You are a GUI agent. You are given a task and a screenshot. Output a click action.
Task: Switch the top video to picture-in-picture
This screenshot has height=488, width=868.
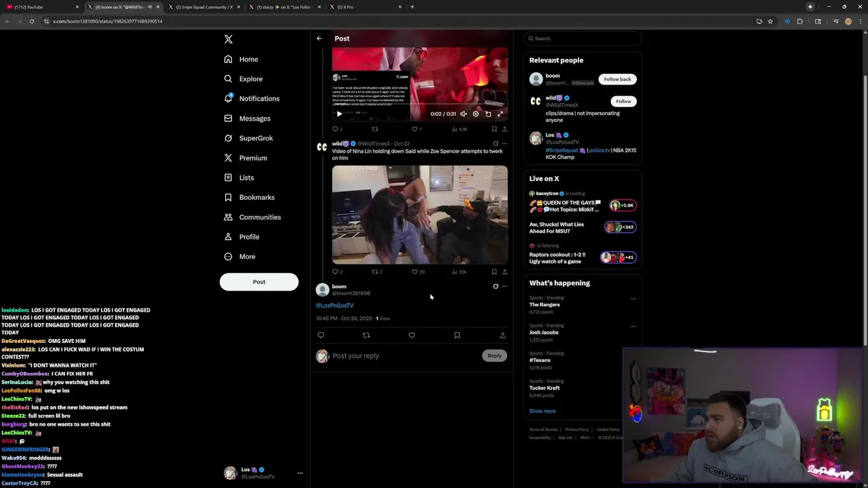click(x=488, y=114)
